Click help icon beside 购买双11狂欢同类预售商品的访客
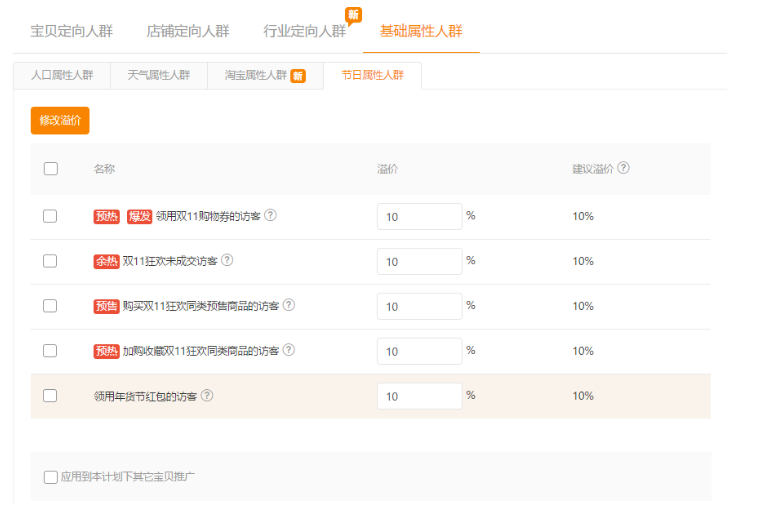The width and height of the screenshot is (764, 512). [289, 305]
